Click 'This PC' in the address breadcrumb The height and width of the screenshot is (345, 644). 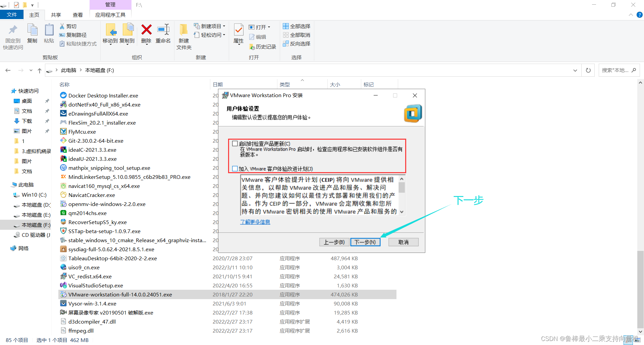(x=68, y=70)
